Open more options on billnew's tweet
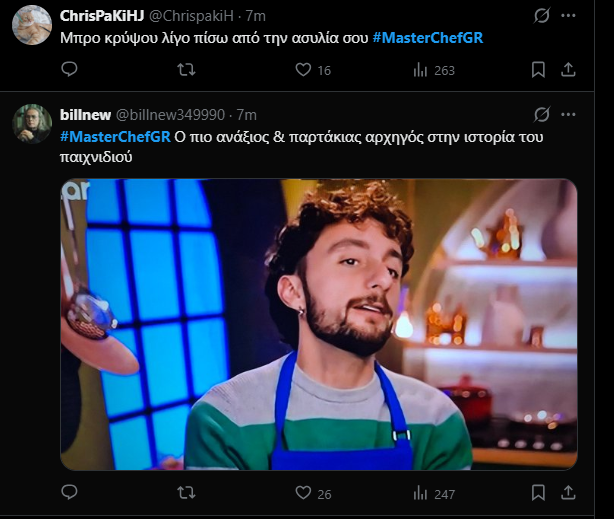Image resolution: width=614 pixels, height=519 pixels. pos(571,114)
